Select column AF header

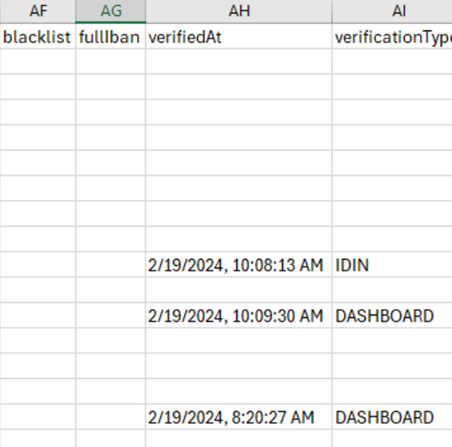(38, 11)
